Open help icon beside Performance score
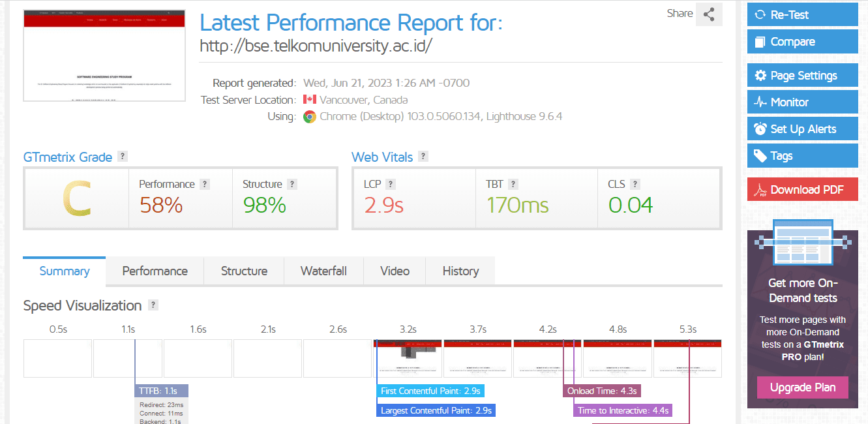868x424 pixels. point(205,185)
